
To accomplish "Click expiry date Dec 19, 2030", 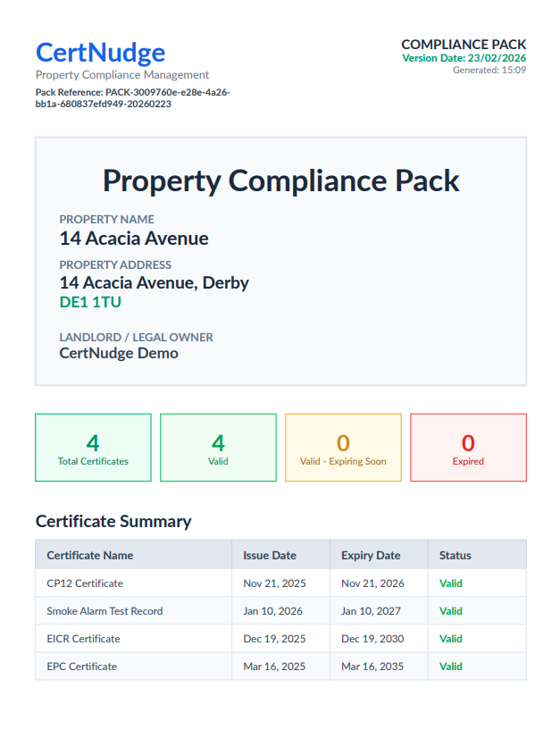I will coord(372,639).
